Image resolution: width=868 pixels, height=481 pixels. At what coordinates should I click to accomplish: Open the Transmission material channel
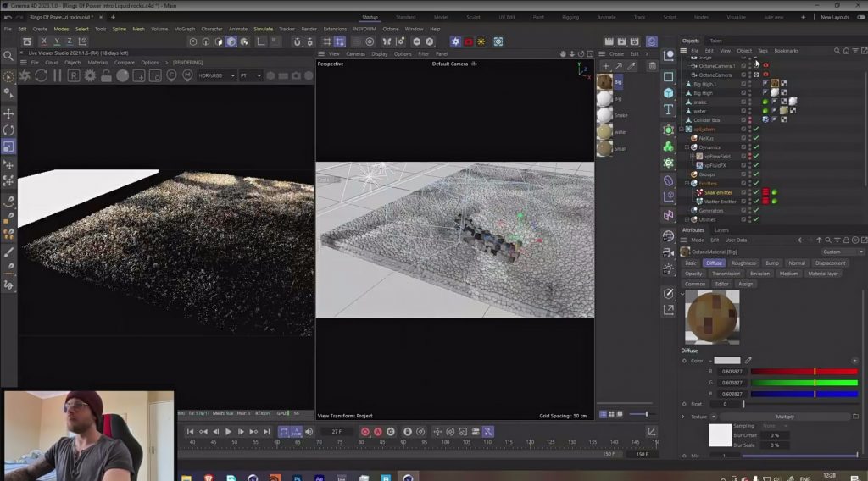726,274
